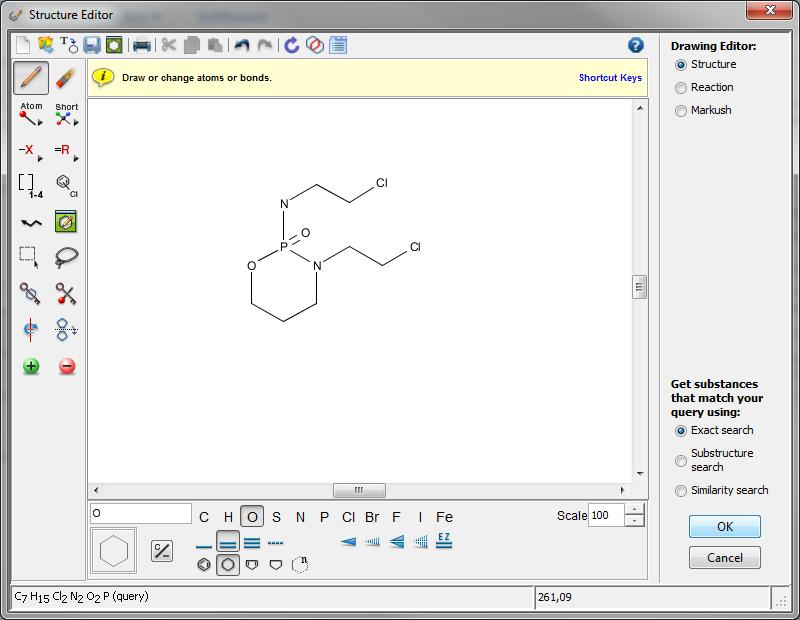Open the help question mark icon
This screenshot has width=800, height=620.
pos(635,45)
